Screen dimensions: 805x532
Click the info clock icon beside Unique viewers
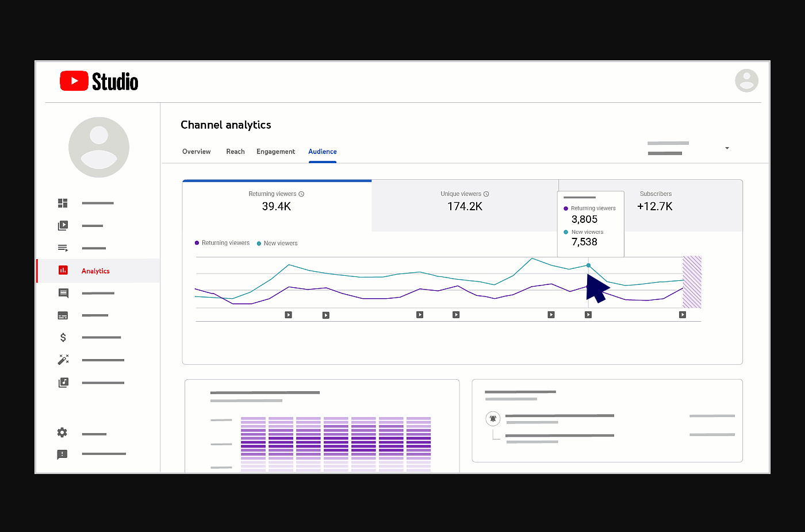(x=486, y=194)
